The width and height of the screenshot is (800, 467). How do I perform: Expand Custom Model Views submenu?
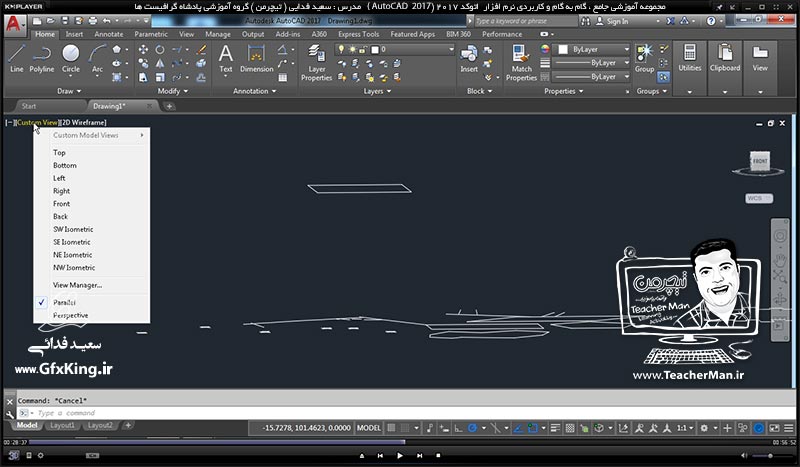click(x=92, y=135)
